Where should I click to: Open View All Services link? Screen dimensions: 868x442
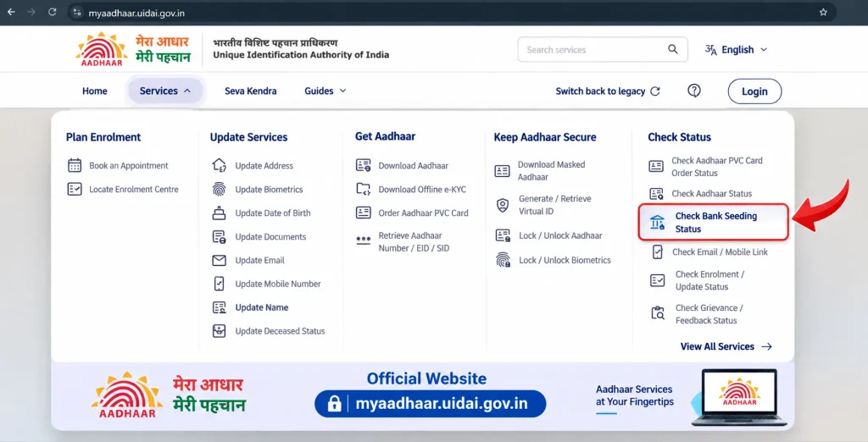click(x=726, y=346)
